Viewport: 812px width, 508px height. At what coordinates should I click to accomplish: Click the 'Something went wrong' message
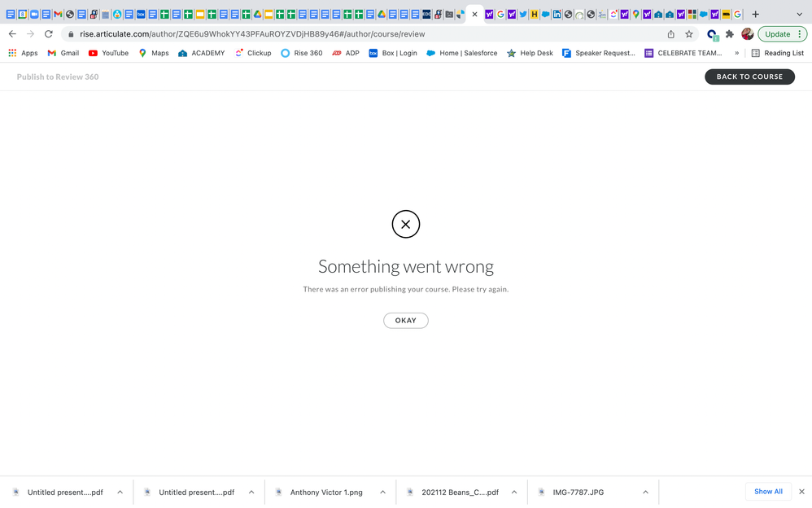pyautogui.click(x=405, y=266)
